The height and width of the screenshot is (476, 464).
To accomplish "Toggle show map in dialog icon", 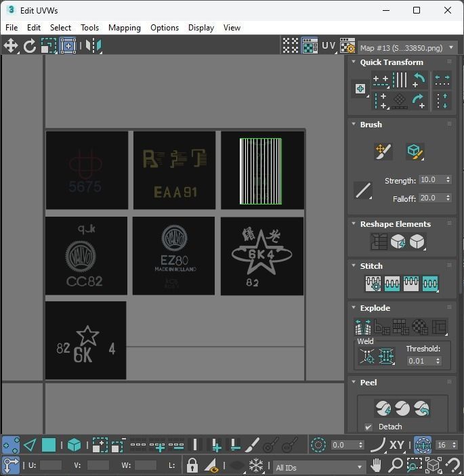I will pyautogui.click(x=310, y=46).
